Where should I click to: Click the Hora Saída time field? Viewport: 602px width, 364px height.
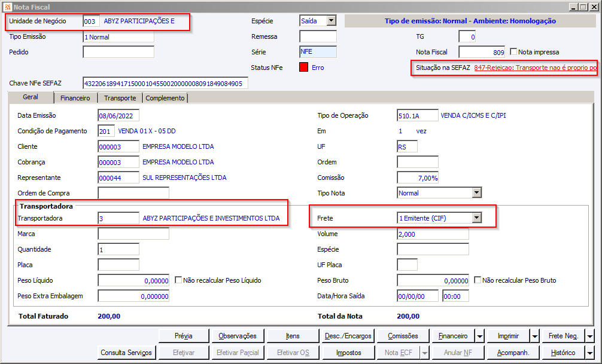[455, 296]
